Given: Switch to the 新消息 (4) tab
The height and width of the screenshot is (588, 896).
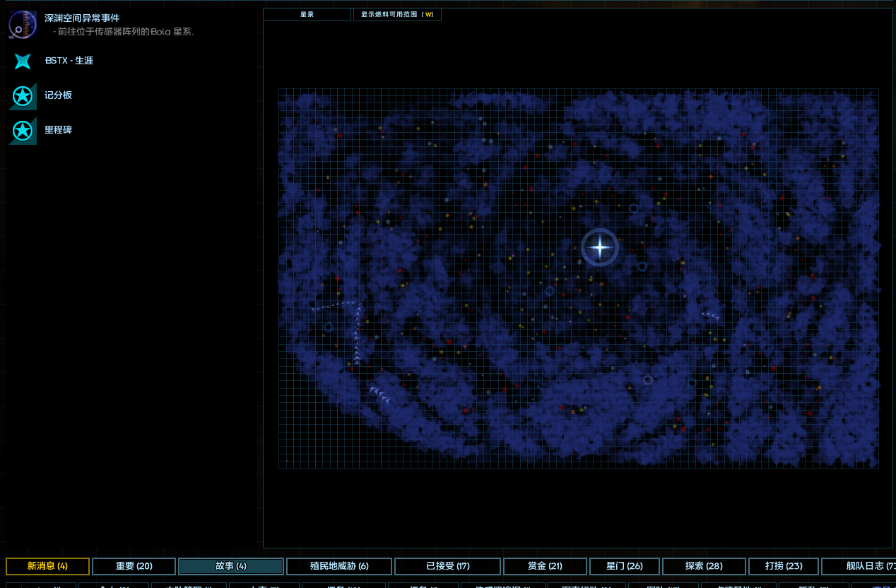Looking at the screenshot, I should (48, 566).
